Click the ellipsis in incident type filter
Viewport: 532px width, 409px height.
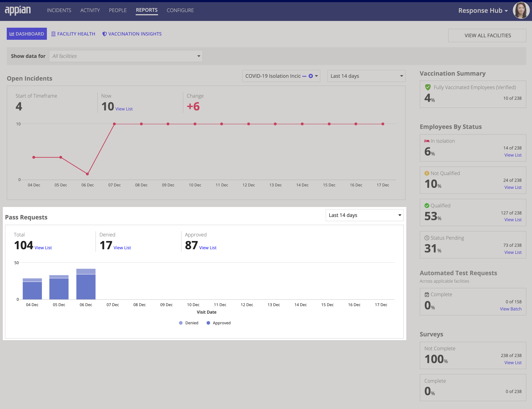tap(304, 76)
